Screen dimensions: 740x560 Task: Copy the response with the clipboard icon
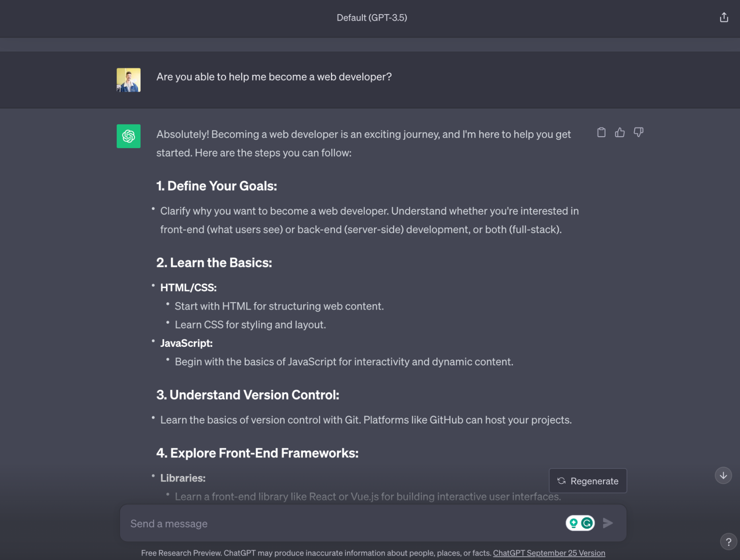[601, 132]
